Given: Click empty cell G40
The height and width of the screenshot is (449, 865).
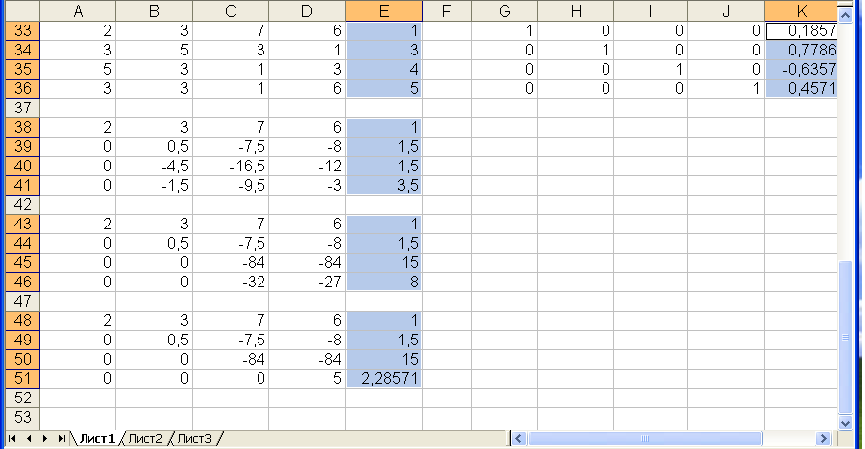Looking at the screenshot, I should pyautogui.click(x=504, y=166).
